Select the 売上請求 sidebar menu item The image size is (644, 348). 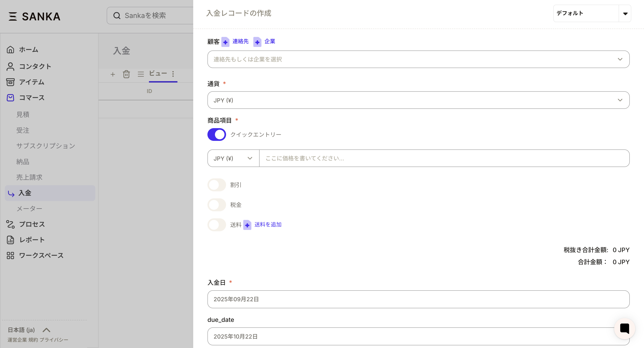(x=29, y=177)
